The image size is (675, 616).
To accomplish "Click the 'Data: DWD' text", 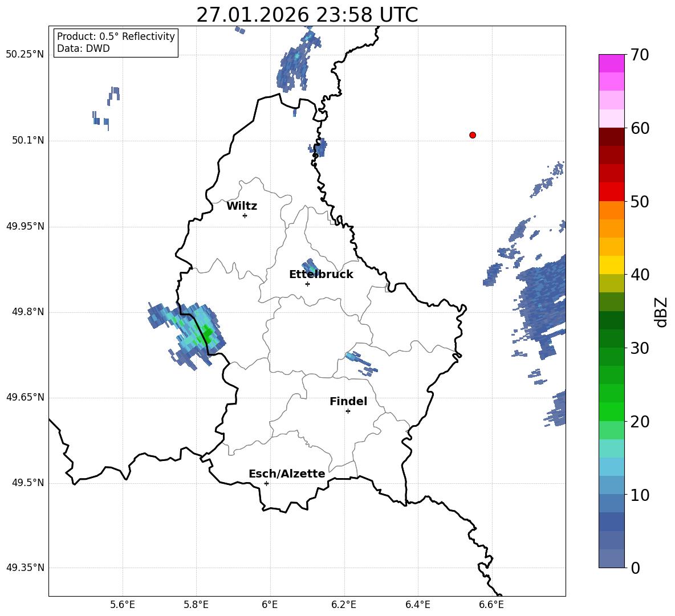I will click(83, 48).
